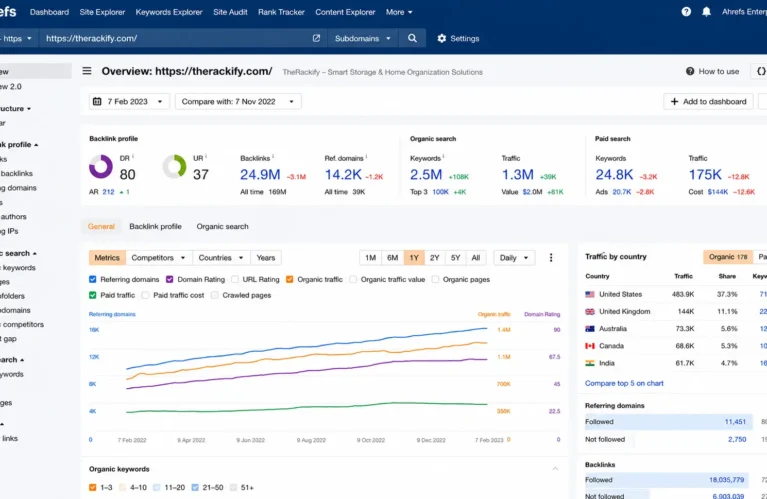This screenshot has width=767, height=499.
Task: Switch to Organic search tab
Action: pos(223,227)
